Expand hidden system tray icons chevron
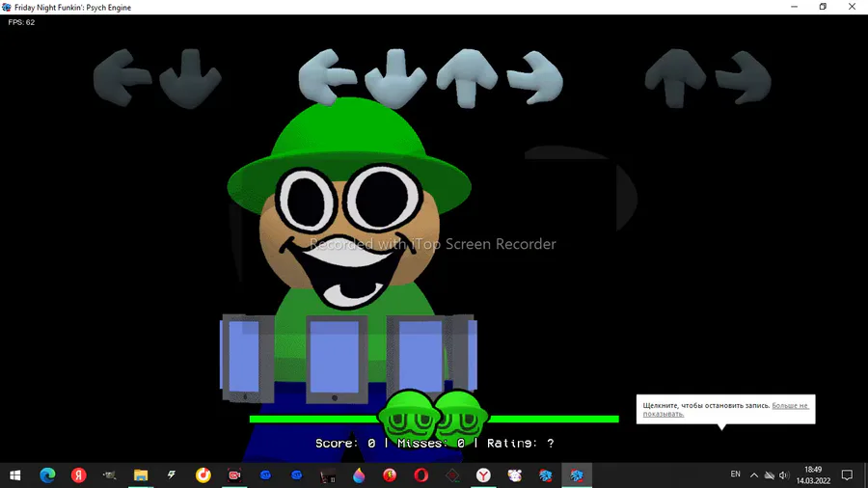Screen dimensions: 868x488 tap(754, 475)
